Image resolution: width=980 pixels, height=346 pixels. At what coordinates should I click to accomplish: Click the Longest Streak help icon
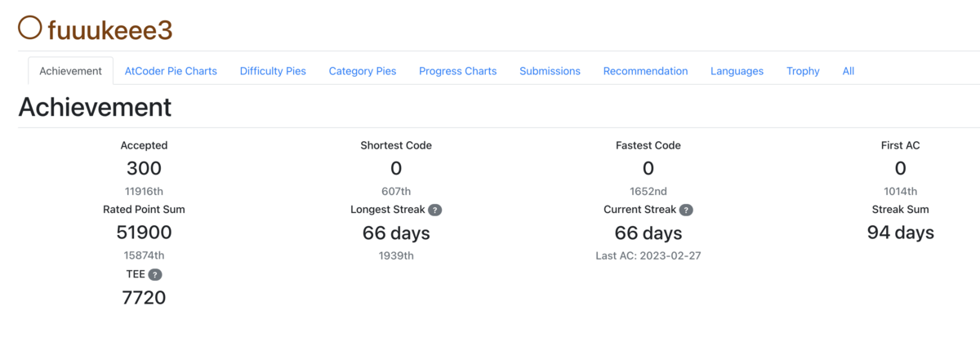tap(435, 210)
